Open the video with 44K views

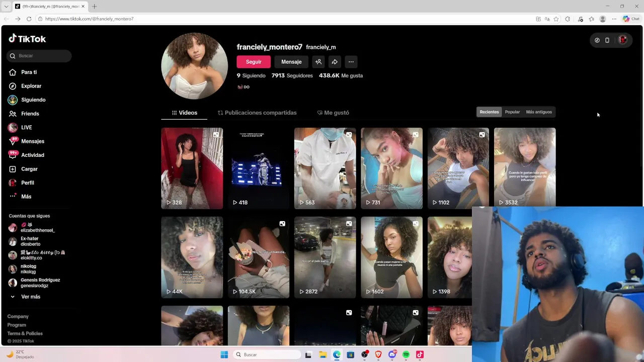pyautogui.click(x=192, y=257)
